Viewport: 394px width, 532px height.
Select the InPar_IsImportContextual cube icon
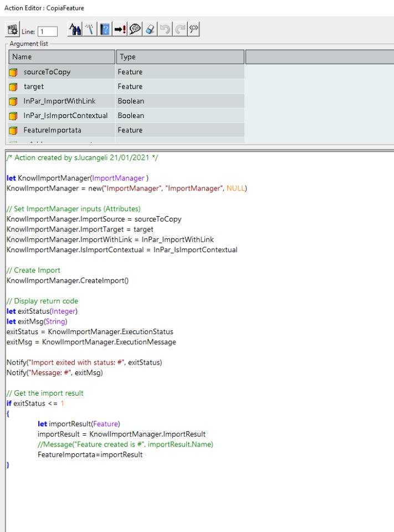13,116
